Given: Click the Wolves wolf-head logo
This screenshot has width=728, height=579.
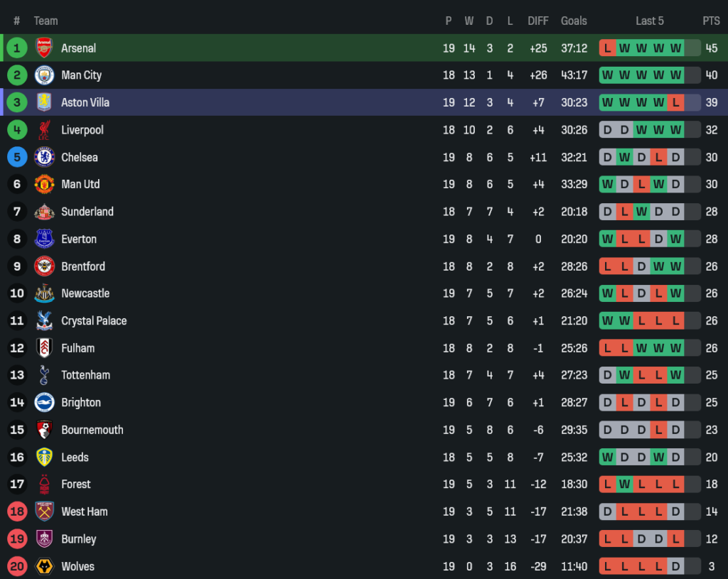Looking at the screenshot, I should pyautogui.click(x=44, y=566).
